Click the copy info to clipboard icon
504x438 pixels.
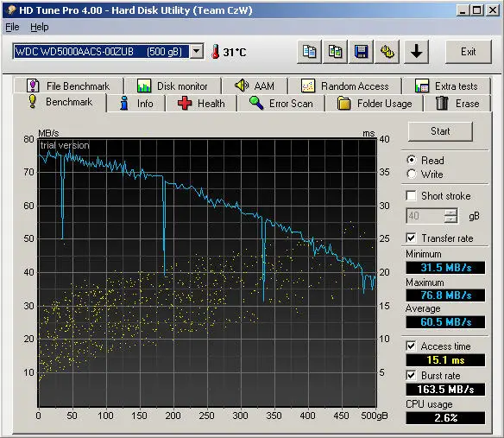point(309,52)
